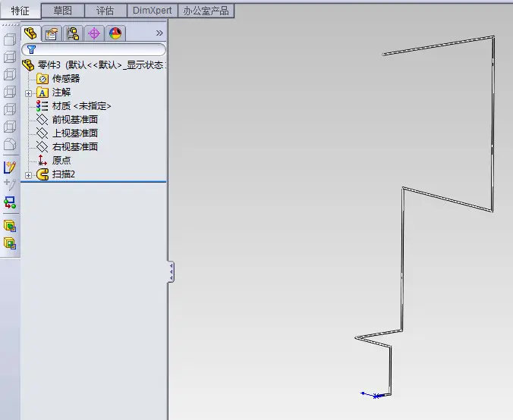This screenshot has width=513, height=420.
Task: Click the 右视基准面 plane icon
Action: pos(42,147)
